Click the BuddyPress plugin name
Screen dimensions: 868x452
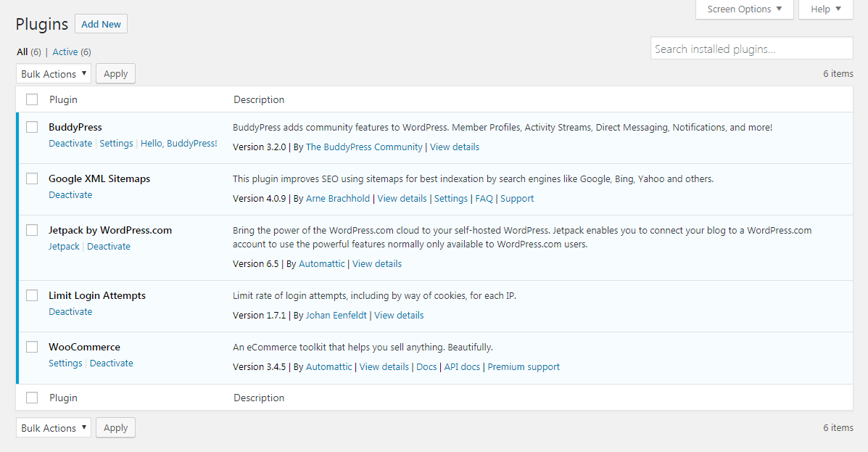pos(75,127)
